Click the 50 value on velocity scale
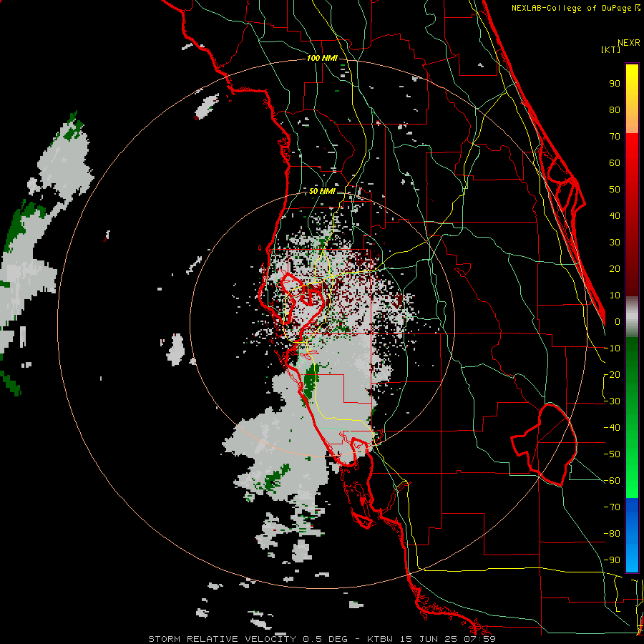Viewport: 644px width, 644px height. click(x=615, y=190)
